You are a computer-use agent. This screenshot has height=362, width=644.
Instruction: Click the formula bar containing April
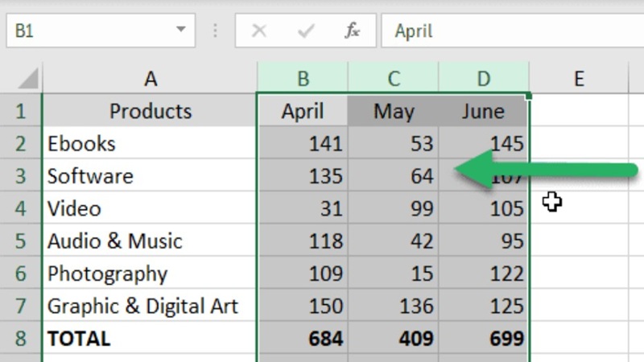pyautogui.click(x=513, y=31)
